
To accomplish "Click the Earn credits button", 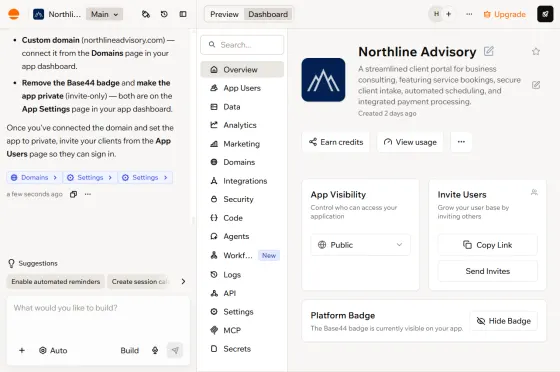I will click(336, 142).
